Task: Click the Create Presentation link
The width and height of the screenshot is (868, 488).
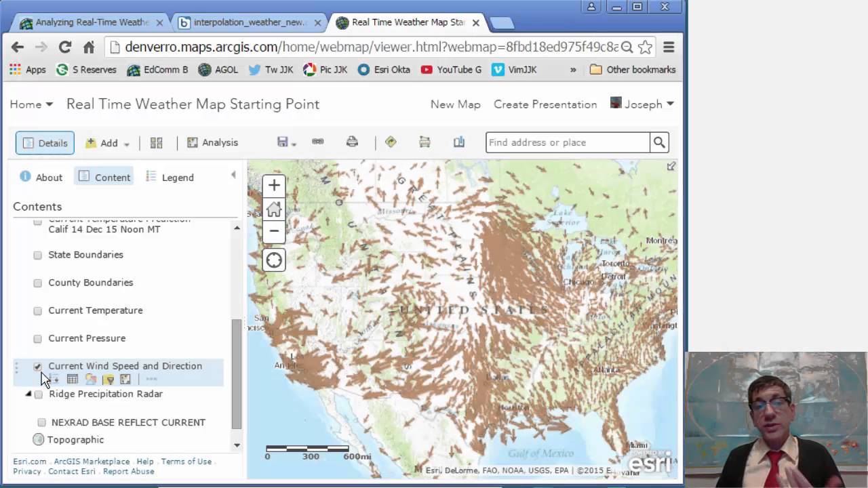Action: tap(545, 104)
